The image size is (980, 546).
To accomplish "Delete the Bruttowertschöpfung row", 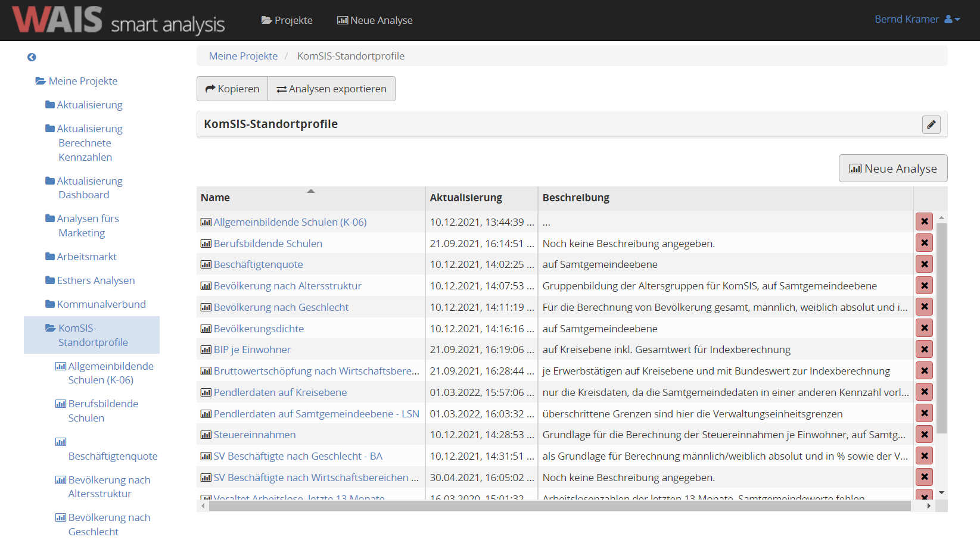I will [924, 370].
